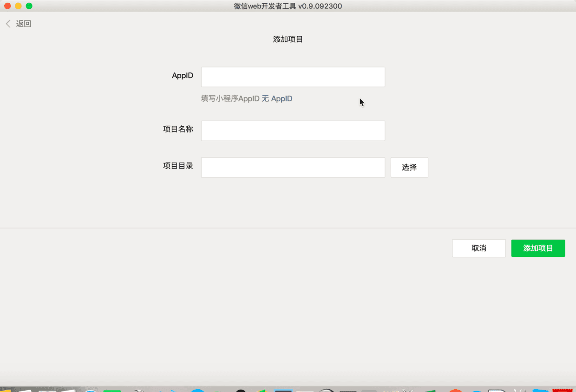Close the window with red button
Image resolution: width=576 pixels, height=392 pixels.
7,6
